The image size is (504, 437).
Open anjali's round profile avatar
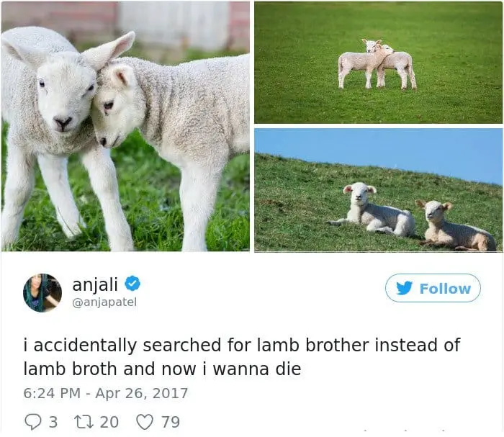[x=42, y=293]
